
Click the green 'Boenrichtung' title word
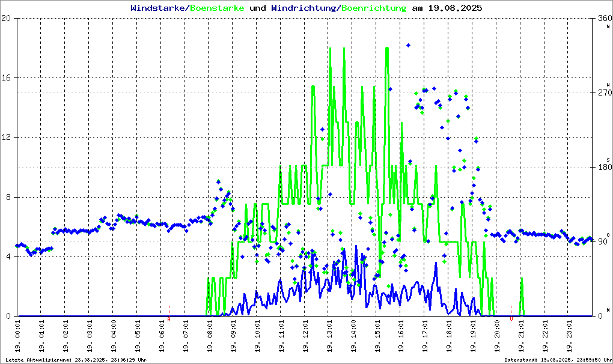tap(374, 8)
